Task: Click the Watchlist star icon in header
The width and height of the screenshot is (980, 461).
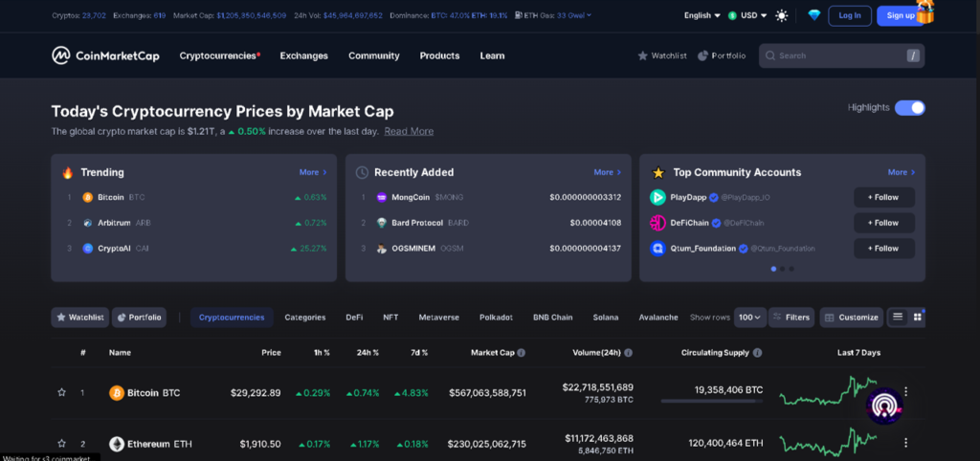Action: click(x=642, y=55)
